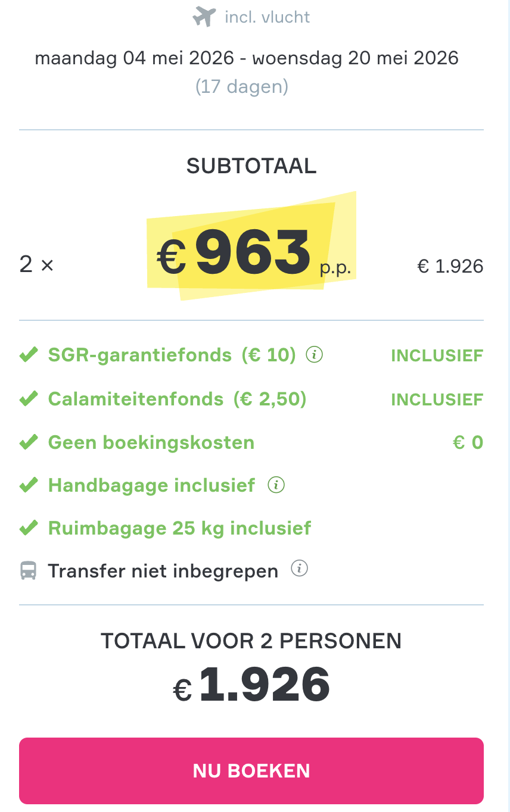Open info icon beside Transfer niet inbegrepen
Image resolution: width=510 pixels, height=812 pixels.
[299, 570]
